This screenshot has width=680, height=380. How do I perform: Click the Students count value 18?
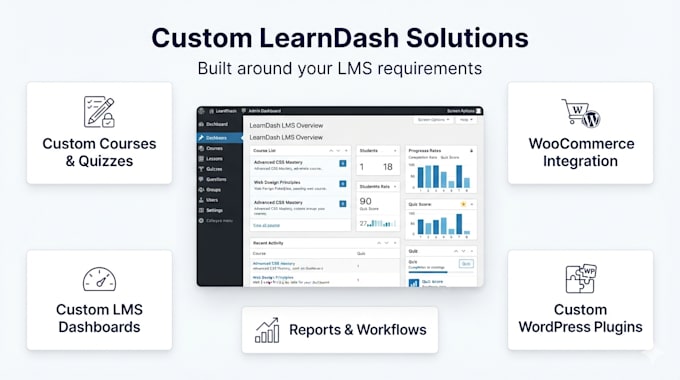(x=388, y=167)
